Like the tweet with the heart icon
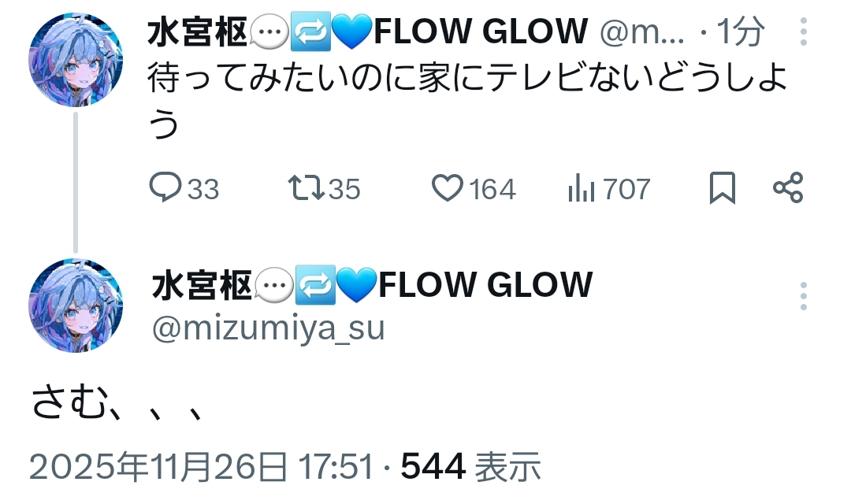This screenshot has width=851, height=504. pyautogui.click(x=448, y=187)
